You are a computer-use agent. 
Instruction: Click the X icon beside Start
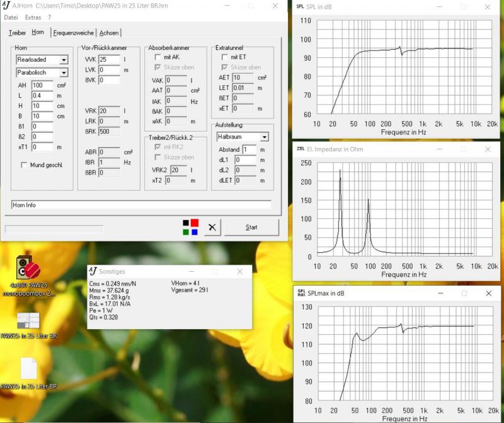pos(212,228)
